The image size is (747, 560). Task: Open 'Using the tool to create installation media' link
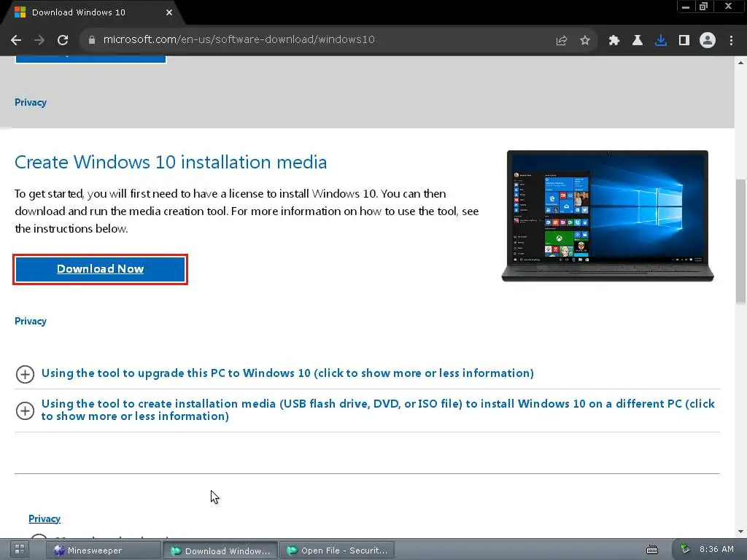tap(378, 410)
